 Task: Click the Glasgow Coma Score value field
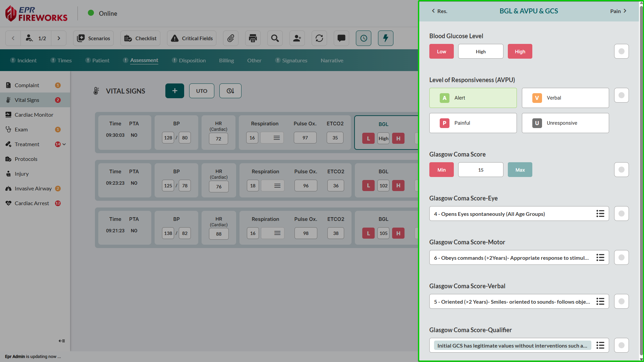click(480, 170)
